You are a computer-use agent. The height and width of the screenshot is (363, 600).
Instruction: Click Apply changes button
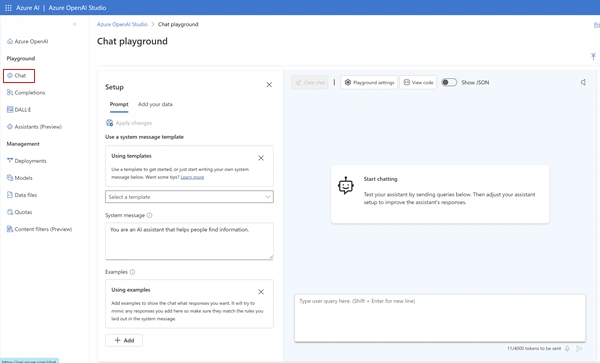tap(129, 123)
